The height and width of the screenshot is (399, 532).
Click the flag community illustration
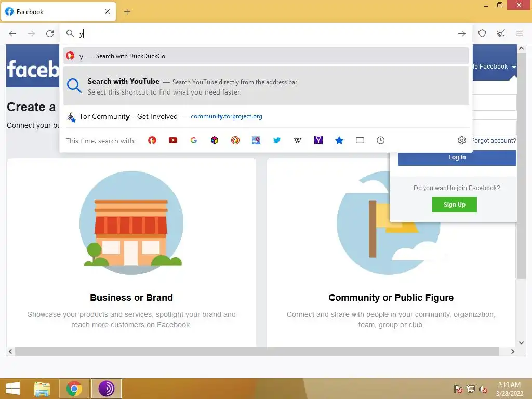389,222
